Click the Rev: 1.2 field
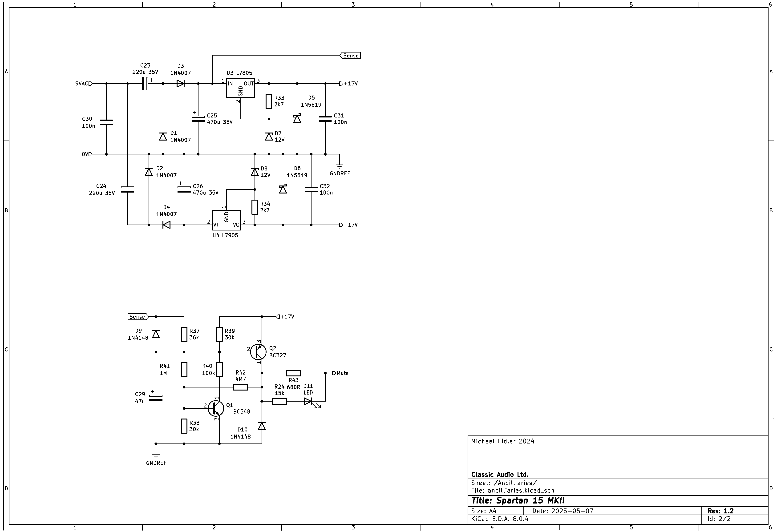 click(720, 511)
